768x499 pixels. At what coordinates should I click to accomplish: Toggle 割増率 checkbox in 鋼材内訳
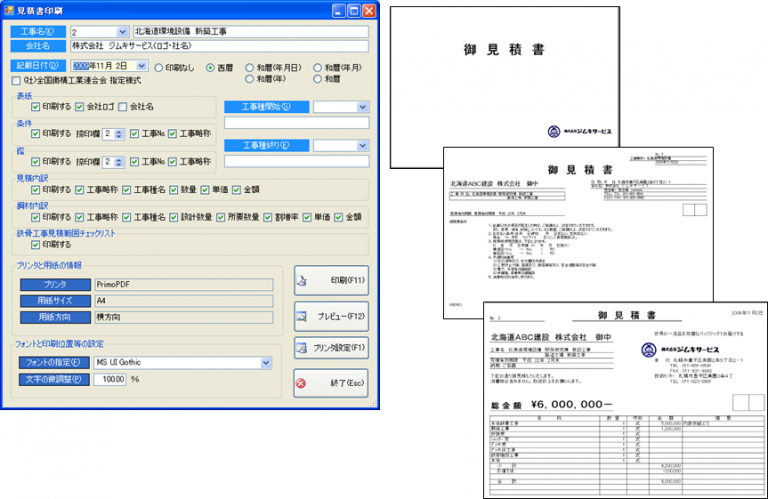[x=267, y=217]
